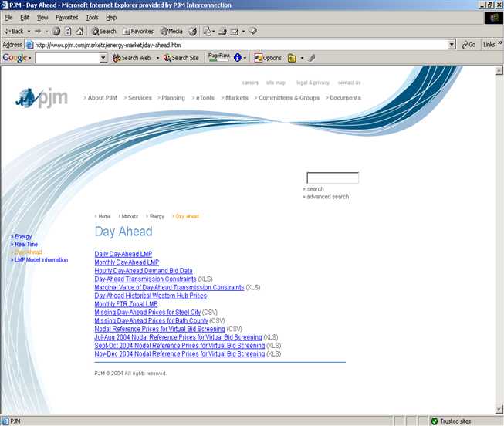Click Google Search Site button

click(x=181, y=58)
